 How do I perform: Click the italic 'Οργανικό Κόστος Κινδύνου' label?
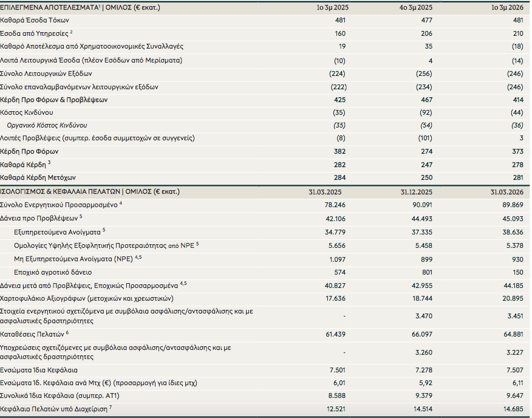tap(47, 125)
